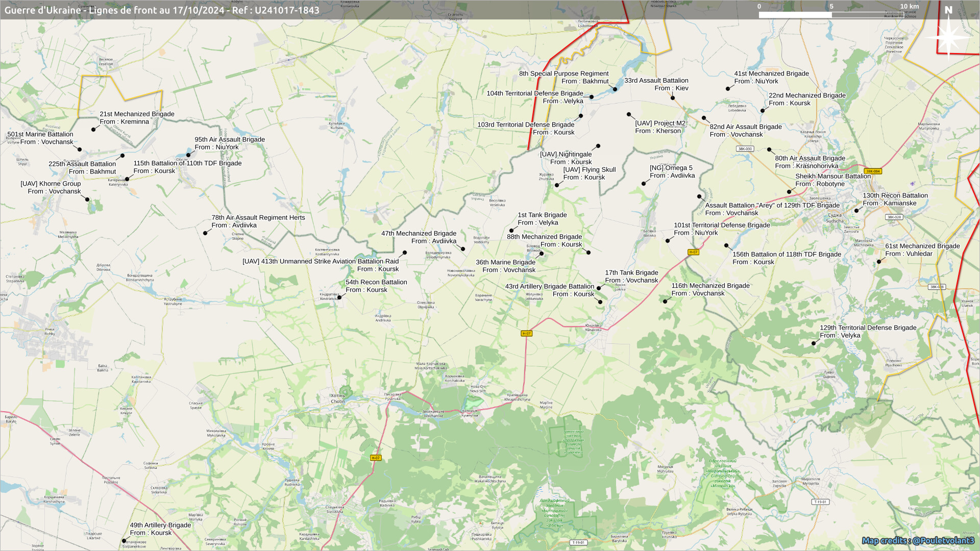Viewport: 980px width, 551px height.
Task: Click the Sudzha town name on the map
Action: point(835,218)
